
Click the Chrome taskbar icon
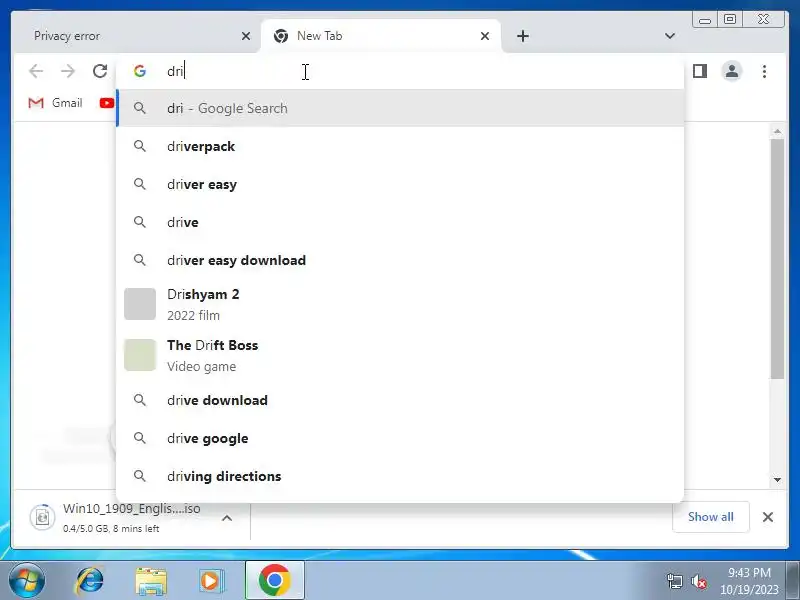click(274, 581)
